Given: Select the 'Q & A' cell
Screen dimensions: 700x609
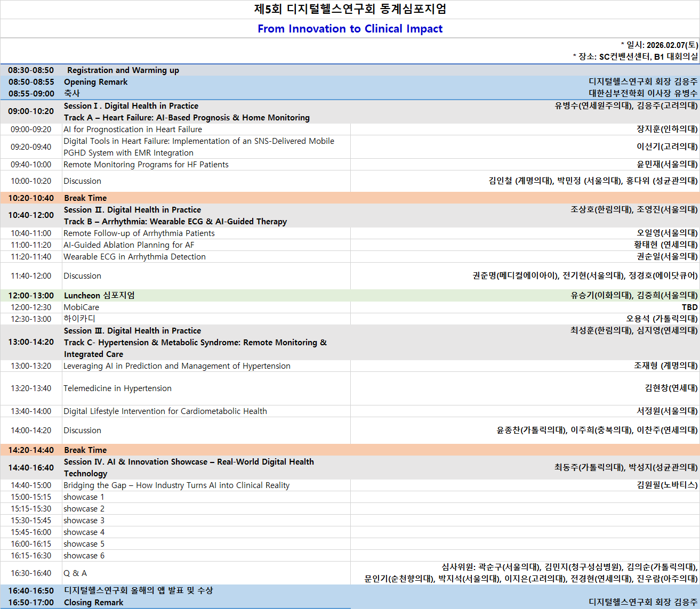Looking at the screenshot, I should point(75,573).
